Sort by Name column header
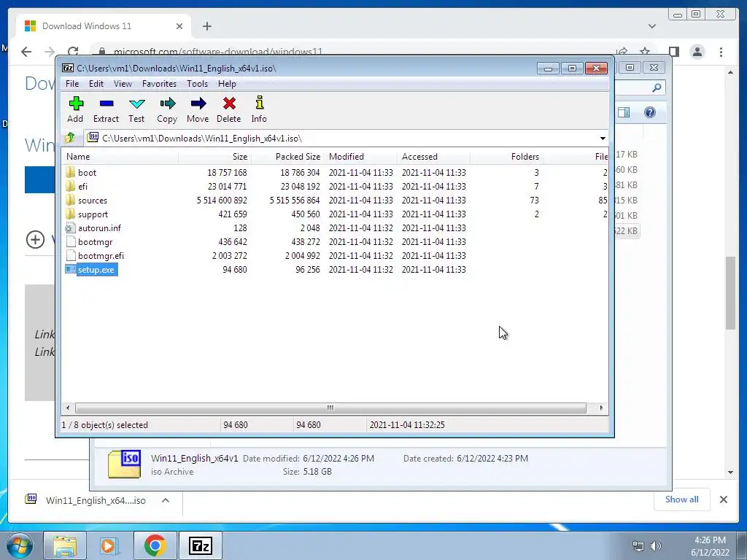 pos(120,157)
